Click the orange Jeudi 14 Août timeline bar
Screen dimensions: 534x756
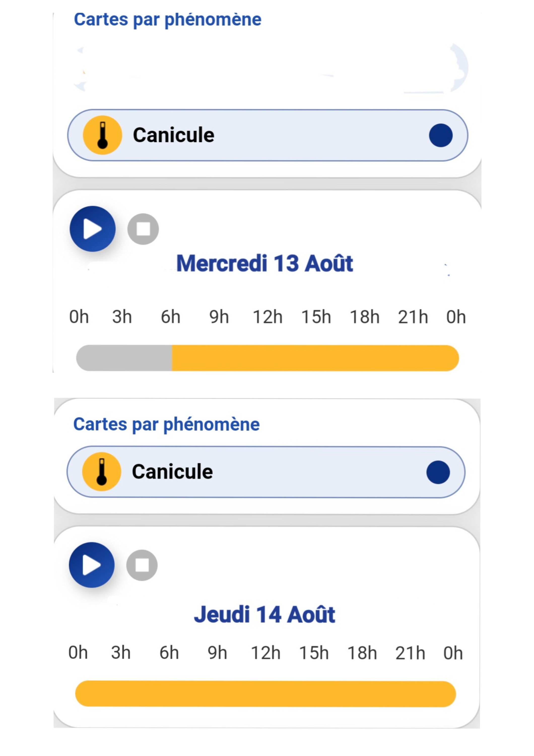tap(265, 694)
